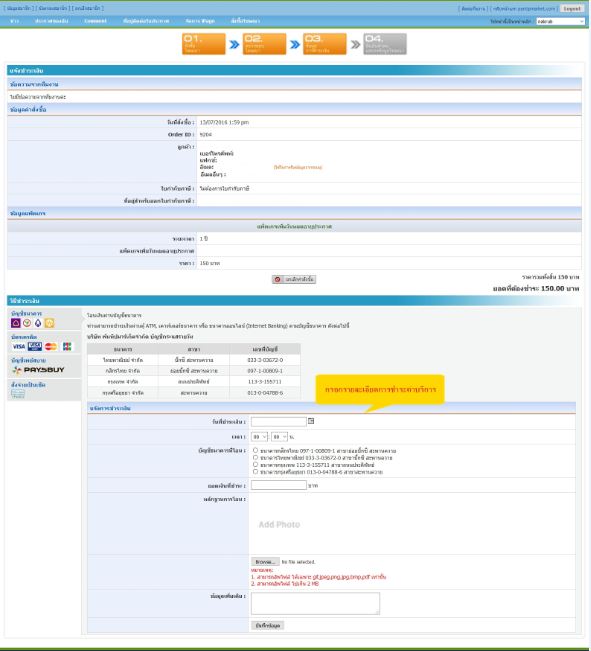The image size is (591, 651).
Task: Select bank account 013-0-04788-6 radio button
Action: (x=255, y=472)
